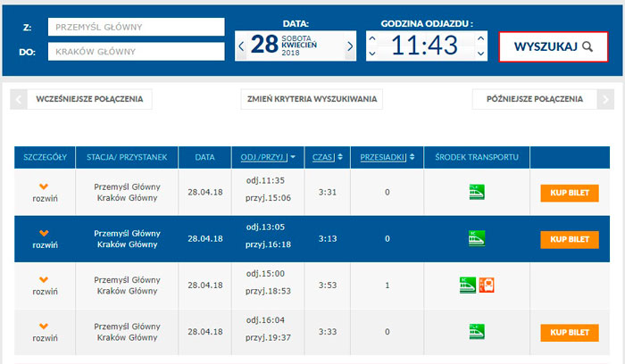Click the orange transport icon in 15:00 row
Screen dimensions: 625x364
click(x=487, y=285)
